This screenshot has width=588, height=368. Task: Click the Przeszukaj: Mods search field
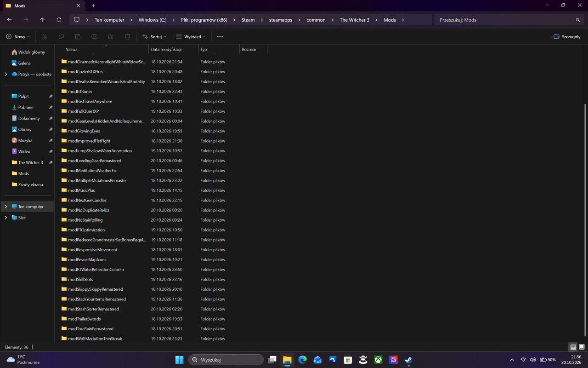point(509,20)
